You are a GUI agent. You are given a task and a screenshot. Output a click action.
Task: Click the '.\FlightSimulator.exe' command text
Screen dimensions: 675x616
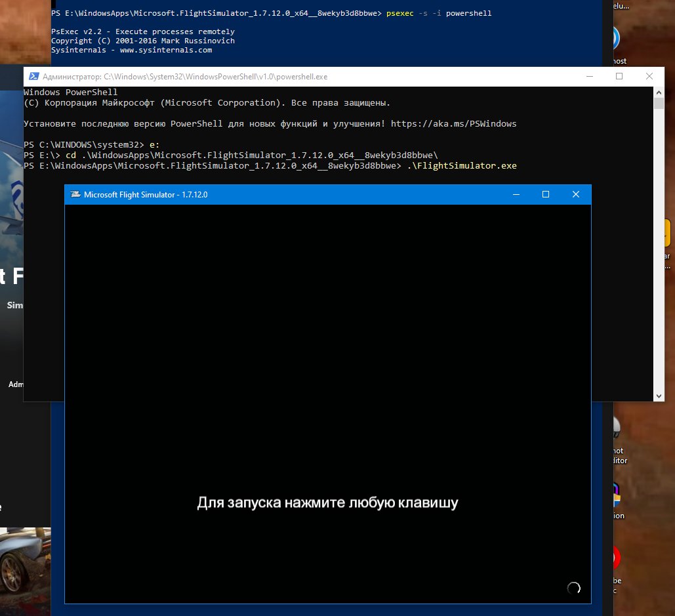[x=462, y=166]
